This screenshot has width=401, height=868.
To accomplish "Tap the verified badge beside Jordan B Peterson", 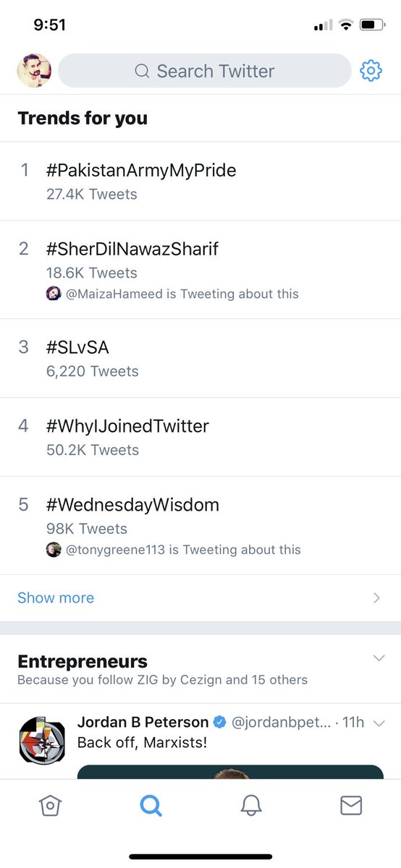I will tap(220, 722).
